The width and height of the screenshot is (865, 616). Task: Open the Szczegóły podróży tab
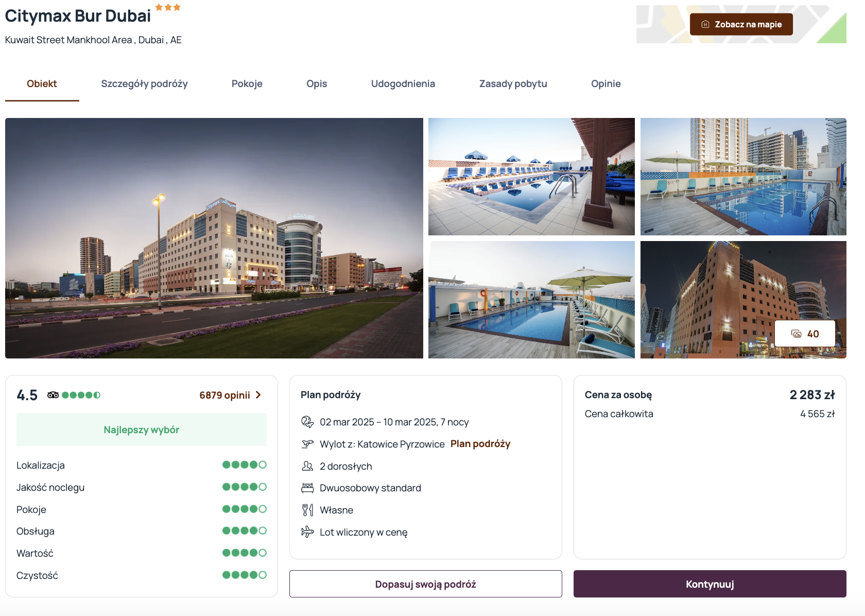point(144,83)
